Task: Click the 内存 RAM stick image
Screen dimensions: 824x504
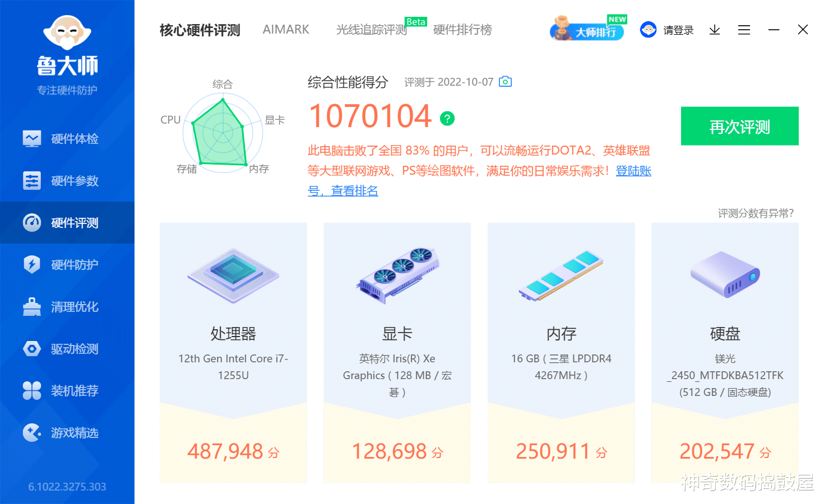Action: [x=561, y=276]
